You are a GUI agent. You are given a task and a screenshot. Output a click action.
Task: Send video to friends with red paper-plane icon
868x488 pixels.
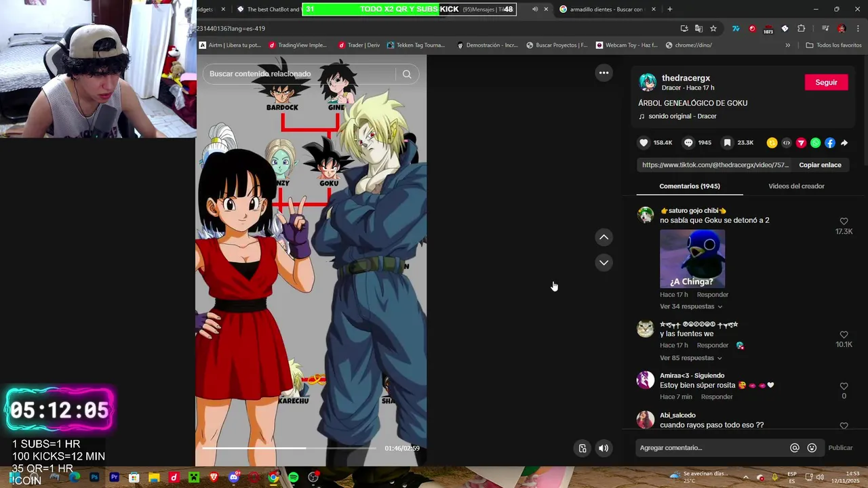click(801, 143)
